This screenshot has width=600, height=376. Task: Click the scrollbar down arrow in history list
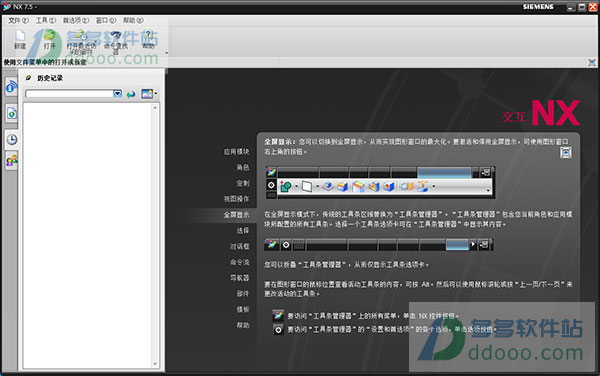(x=155, y=364)
